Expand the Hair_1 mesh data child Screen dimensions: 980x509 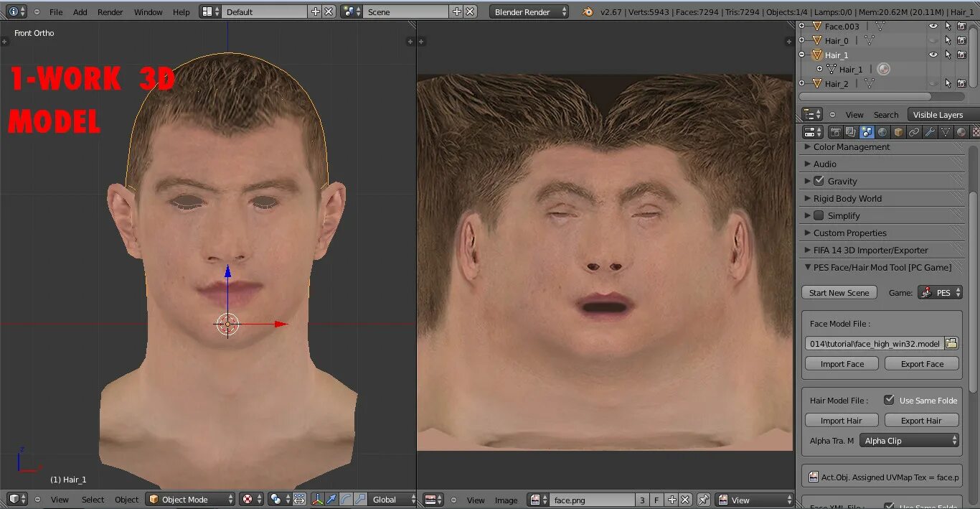click(x=820, y=69)
